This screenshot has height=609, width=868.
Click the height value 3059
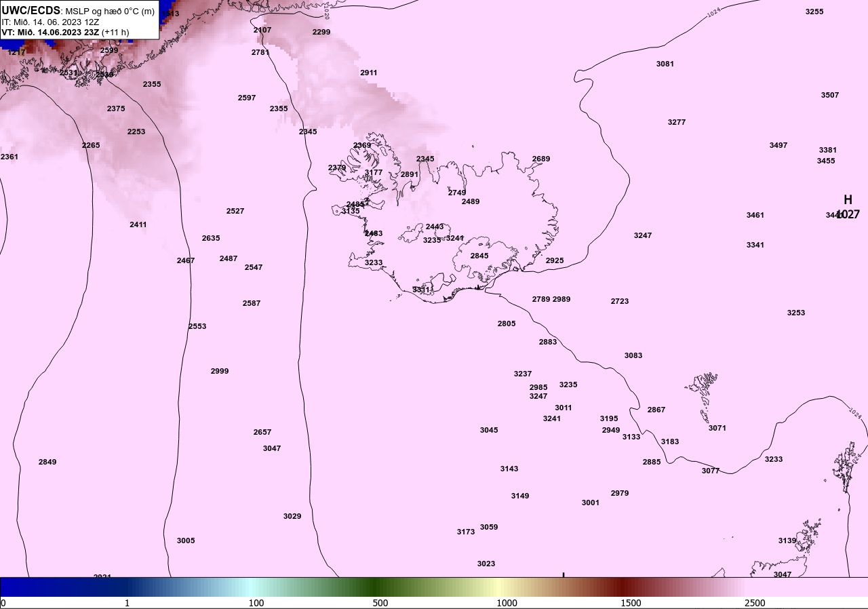point(489,527)
